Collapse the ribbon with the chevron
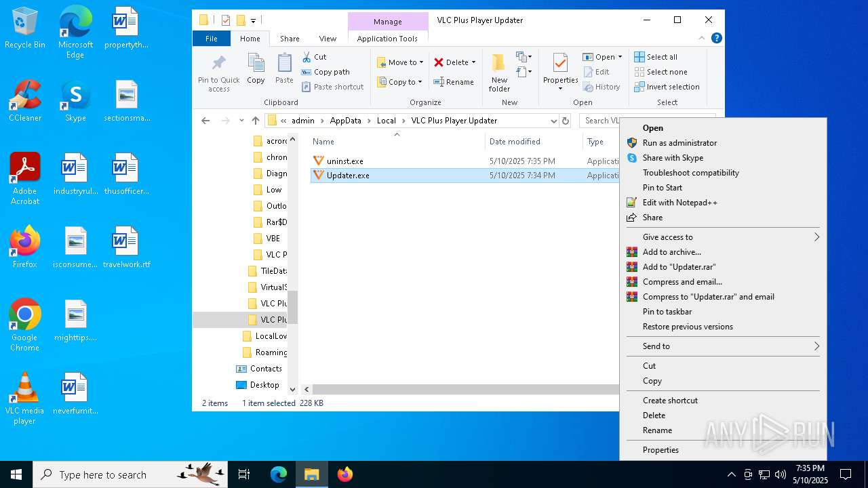The image size is (868, 488). tap(702, 39)
